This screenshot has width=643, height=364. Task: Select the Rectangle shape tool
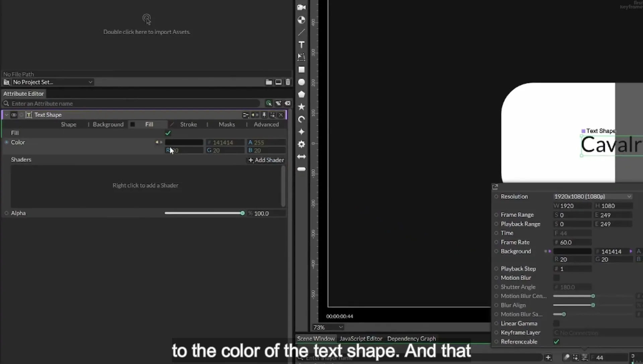coord(301,70)
